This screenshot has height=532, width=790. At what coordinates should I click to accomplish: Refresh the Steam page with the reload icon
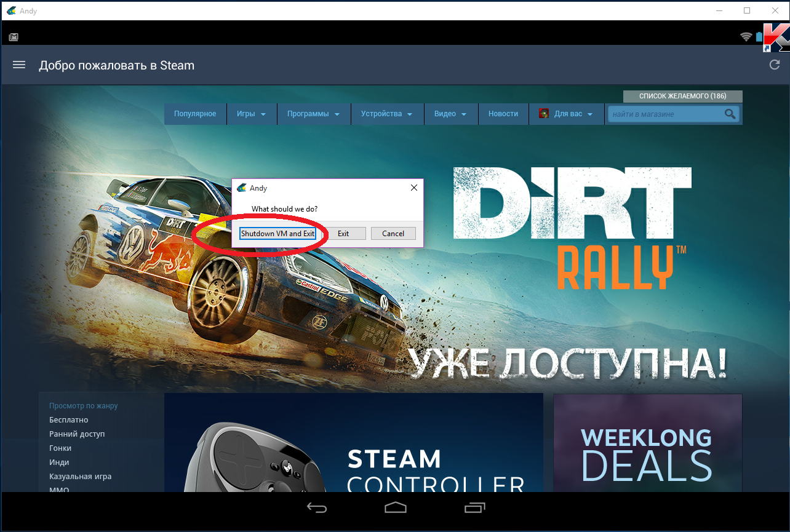pyautogui.click(x=775, y=65)
